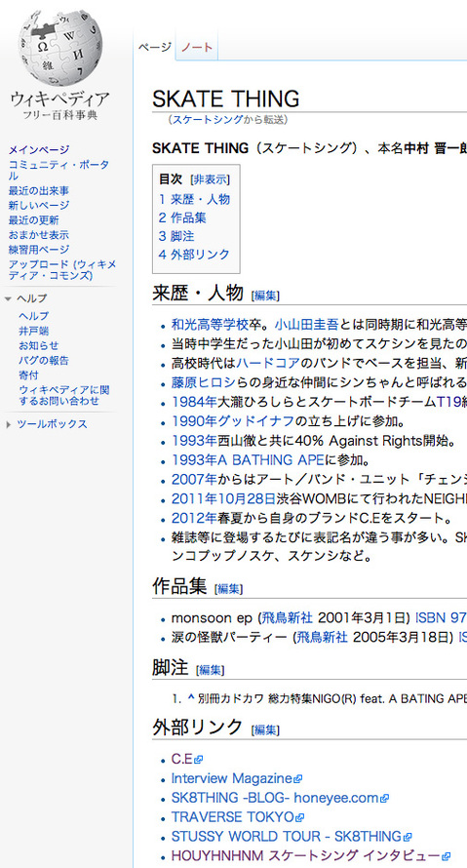Open 練習用ページ sandbox link
This screenshot has width=467, height=868.
[x=39, y=250]
